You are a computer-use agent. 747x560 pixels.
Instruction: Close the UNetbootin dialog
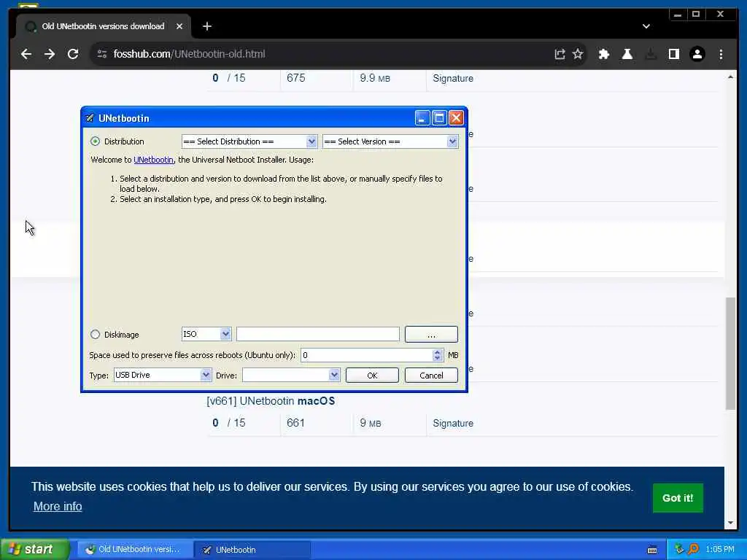tap(457, 118)
